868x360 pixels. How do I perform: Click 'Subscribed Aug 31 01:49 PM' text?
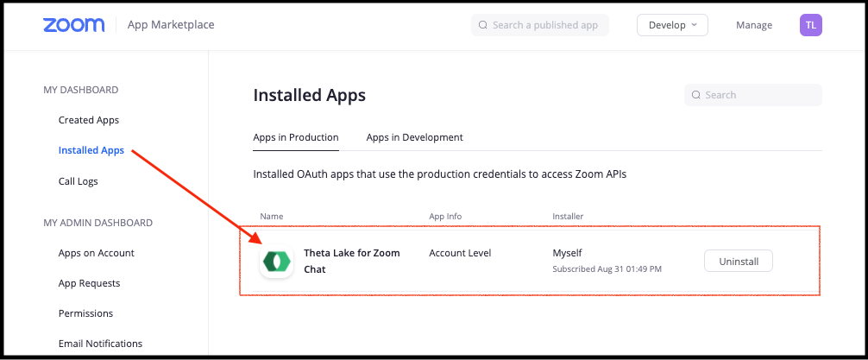pos(607,269)
